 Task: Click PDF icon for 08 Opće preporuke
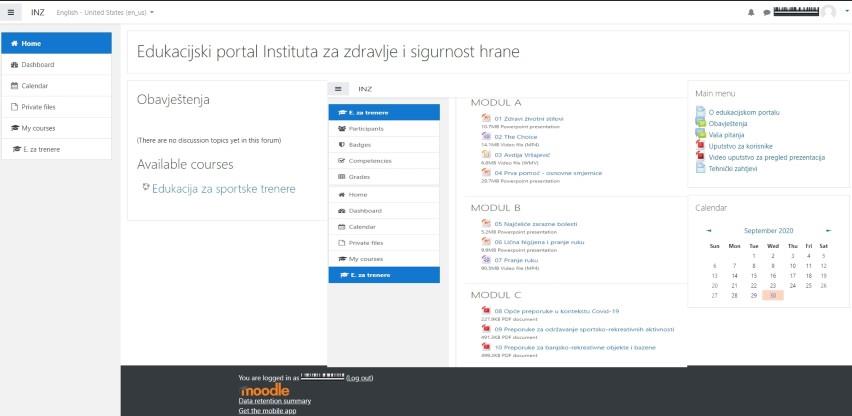pyautogui.click(x=486, y=311)
